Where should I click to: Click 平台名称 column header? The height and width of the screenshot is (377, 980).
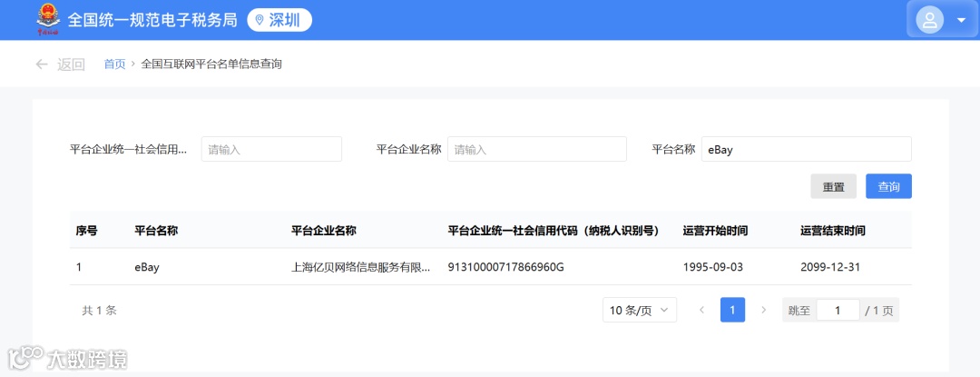(156, 230)
